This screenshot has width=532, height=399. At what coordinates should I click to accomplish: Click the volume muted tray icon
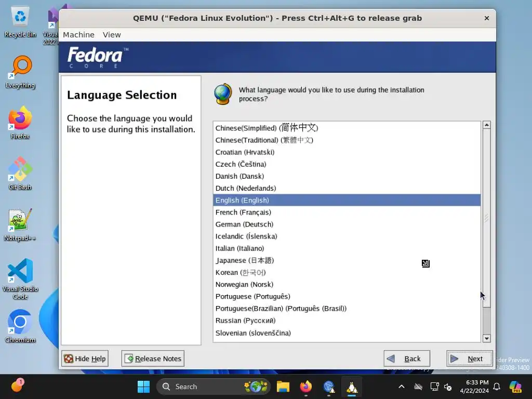[448, 387]
